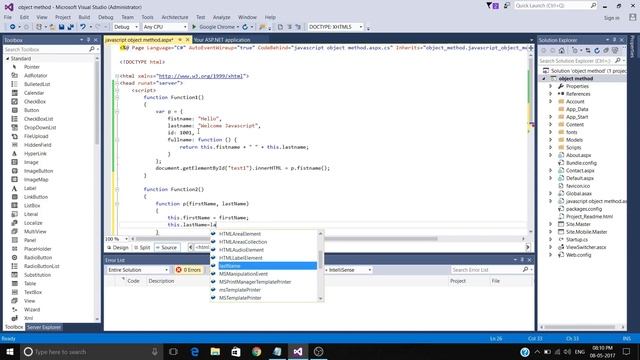This screenshot has width=640, height=360.
Task: Click the Home icon in Solution Explorer
Action: pos(562,51)
